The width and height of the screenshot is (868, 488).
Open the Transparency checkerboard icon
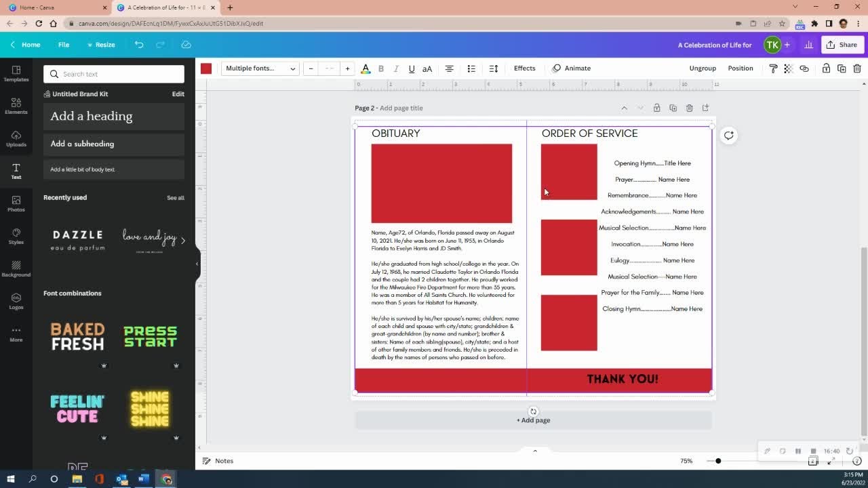(788, 68)
